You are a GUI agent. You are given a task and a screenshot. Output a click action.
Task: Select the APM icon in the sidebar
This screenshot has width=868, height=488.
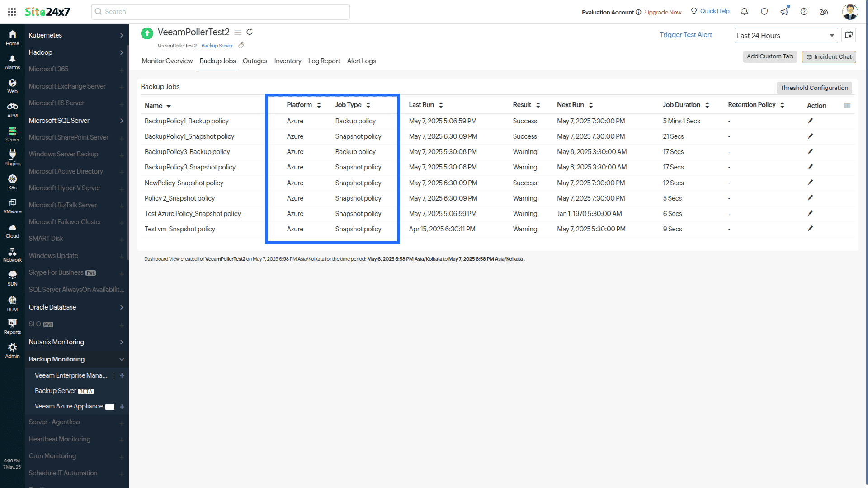point(12,108)
